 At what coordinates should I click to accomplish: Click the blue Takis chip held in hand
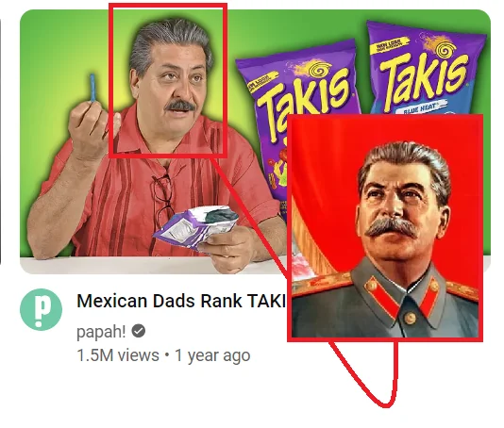click(x=92, y=88)
